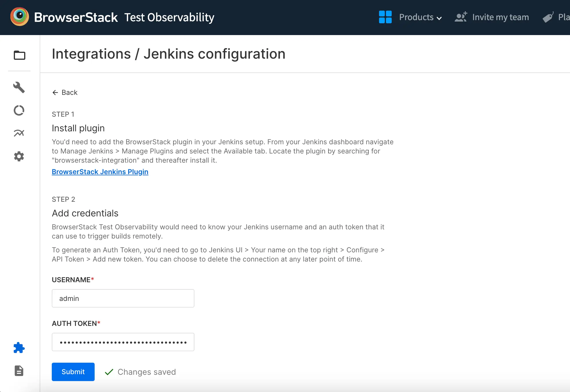Click the STEP 1 label
The width and height of the screenshot is (570, 392).
(63, 114)
